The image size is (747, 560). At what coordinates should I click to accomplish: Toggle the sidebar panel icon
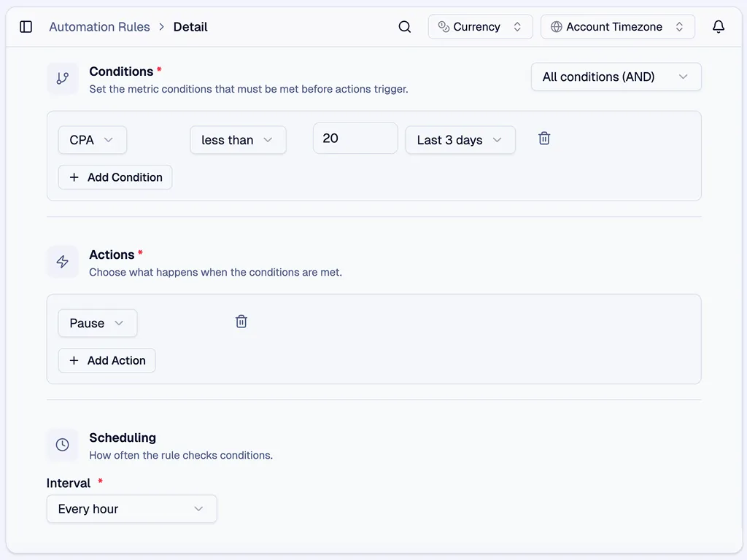(26, 27)
